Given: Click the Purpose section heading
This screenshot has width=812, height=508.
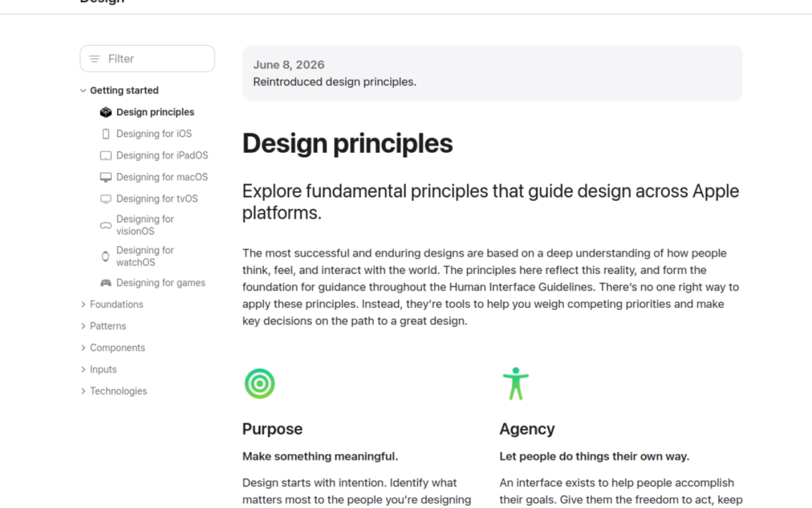Looking at the screenshot, I should (x=272, y=429).
